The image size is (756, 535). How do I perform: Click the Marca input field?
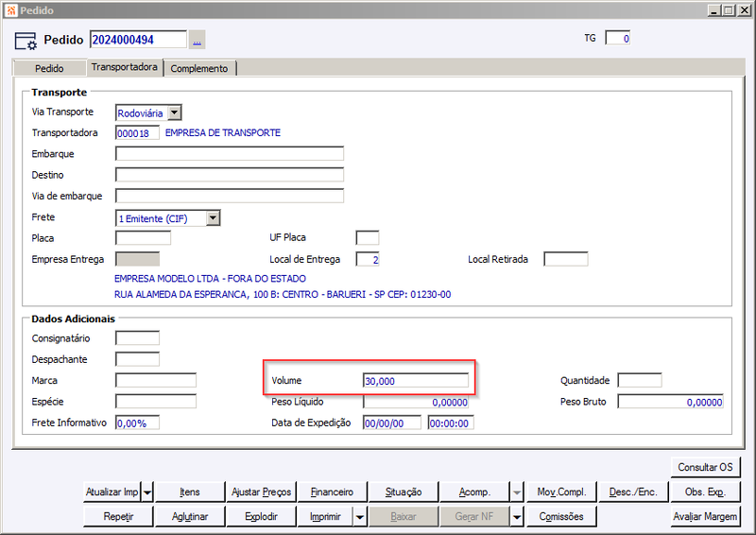coord(156,380)
